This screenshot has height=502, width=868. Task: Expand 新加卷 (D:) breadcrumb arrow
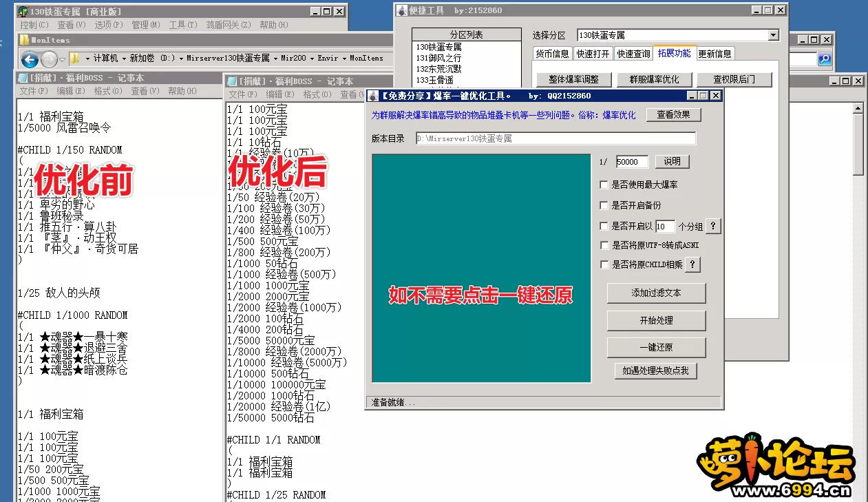click(x=180, y=59)
